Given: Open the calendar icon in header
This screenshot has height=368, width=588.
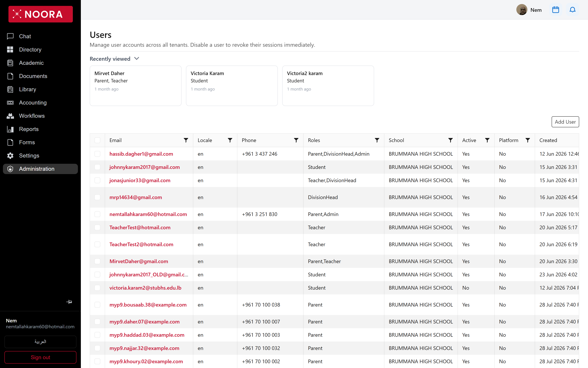Looking at the screenshot, I should click(555, 10).
